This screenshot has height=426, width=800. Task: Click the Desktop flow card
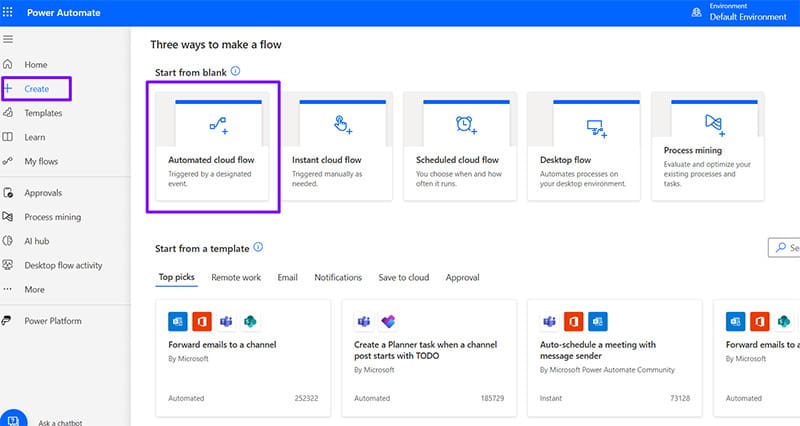(x=589, y=146)
